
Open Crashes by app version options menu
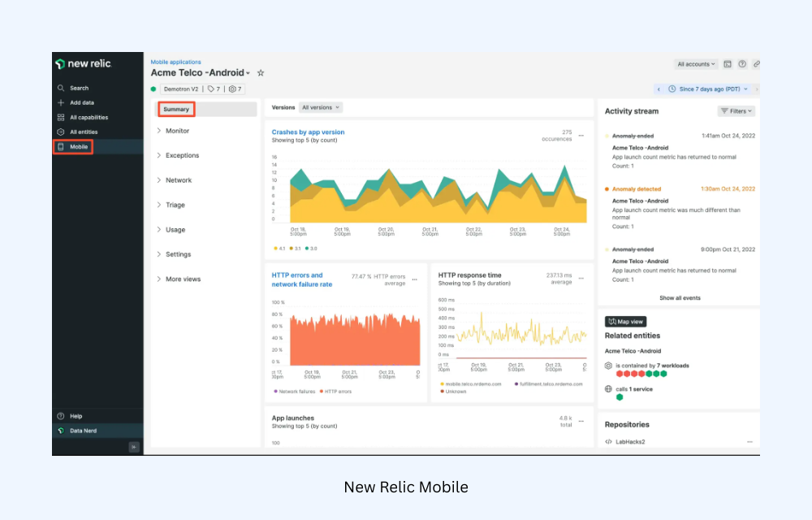click(581, 136)
